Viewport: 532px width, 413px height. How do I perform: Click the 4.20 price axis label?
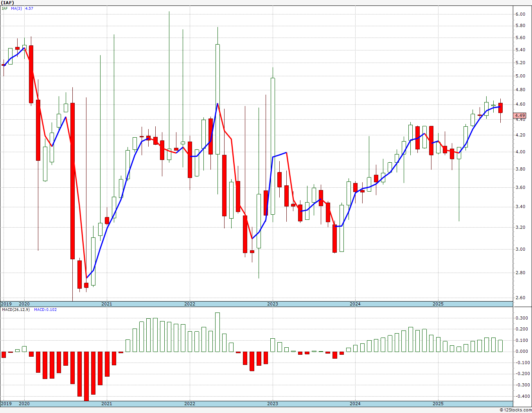click(520, 135)
